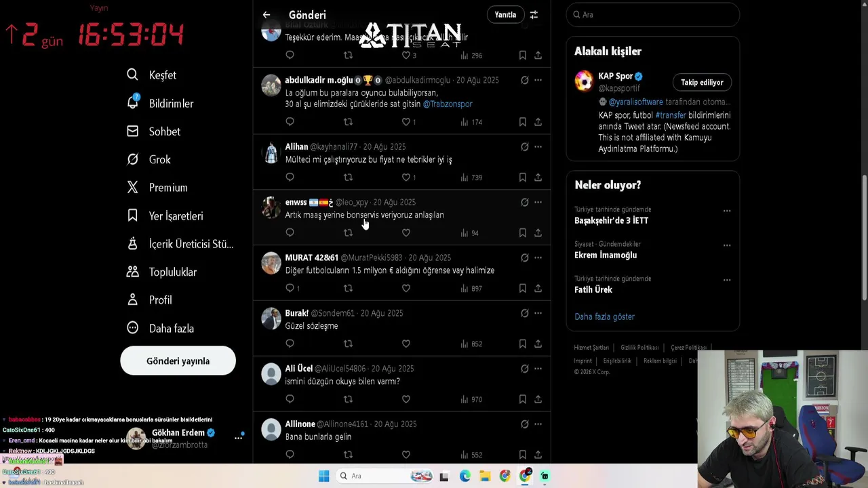Like MURAT 42&61's post
Screen dimensions: 868x488
[406, 288]
